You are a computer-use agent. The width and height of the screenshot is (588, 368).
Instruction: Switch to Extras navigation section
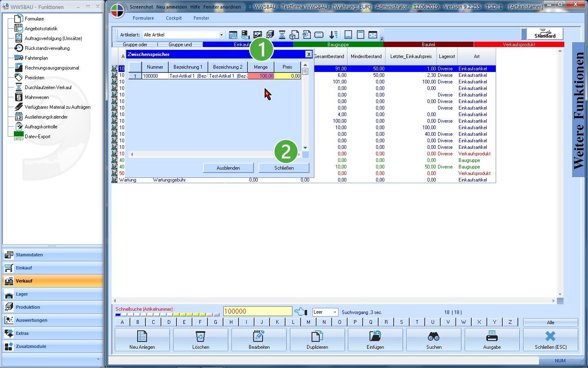click(53, 333)
